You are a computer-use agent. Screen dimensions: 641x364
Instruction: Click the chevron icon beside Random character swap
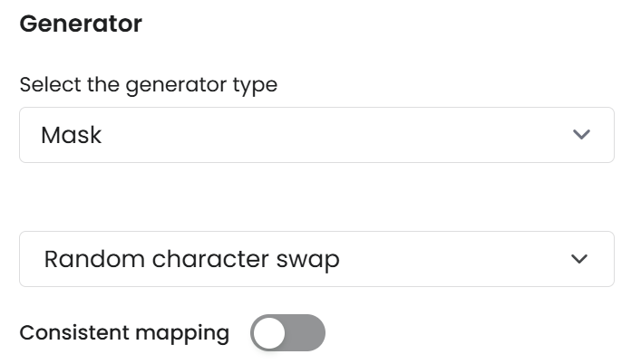click(579, 259)
